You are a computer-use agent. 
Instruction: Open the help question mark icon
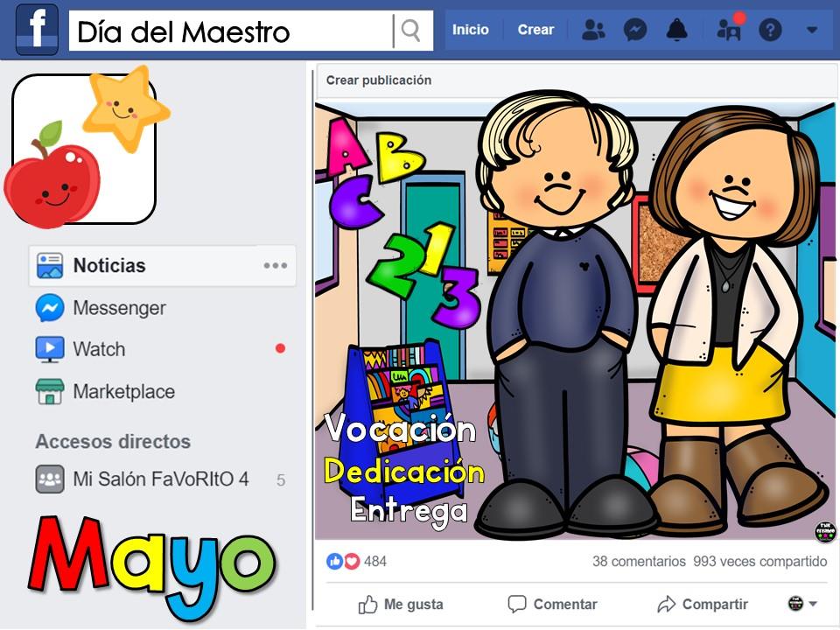770,30
